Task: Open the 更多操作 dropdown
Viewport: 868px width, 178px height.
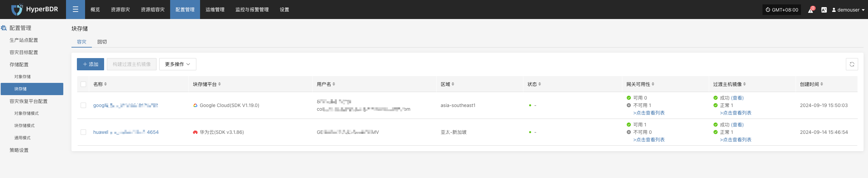Action: click(x=178, y=64)
